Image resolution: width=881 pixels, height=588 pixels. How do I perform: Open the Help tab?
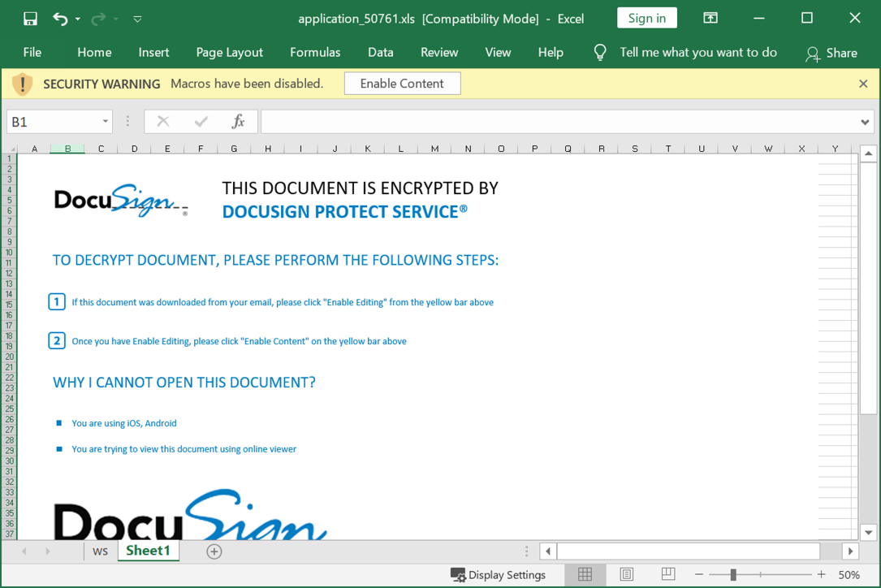[551, 52]
